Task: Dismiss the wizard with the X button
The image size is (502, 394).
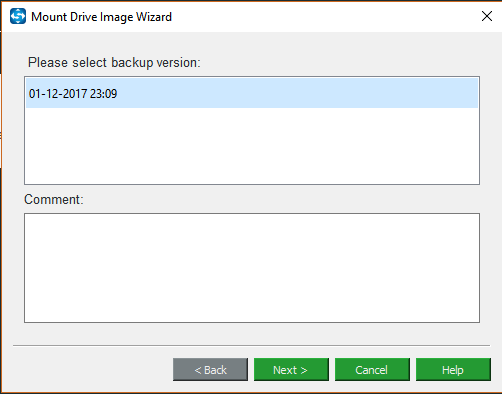Action: point(487,16)
